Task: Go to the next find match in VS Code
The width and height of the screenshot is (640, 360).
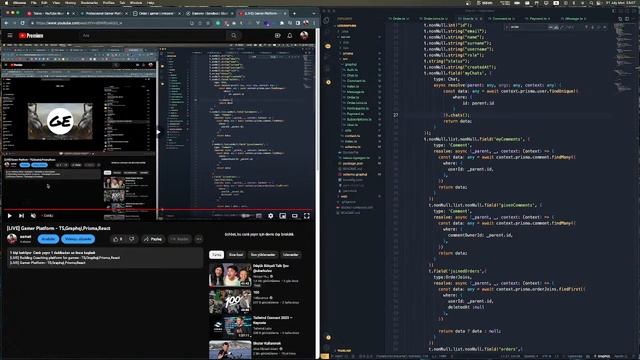Action: (593, 27)
